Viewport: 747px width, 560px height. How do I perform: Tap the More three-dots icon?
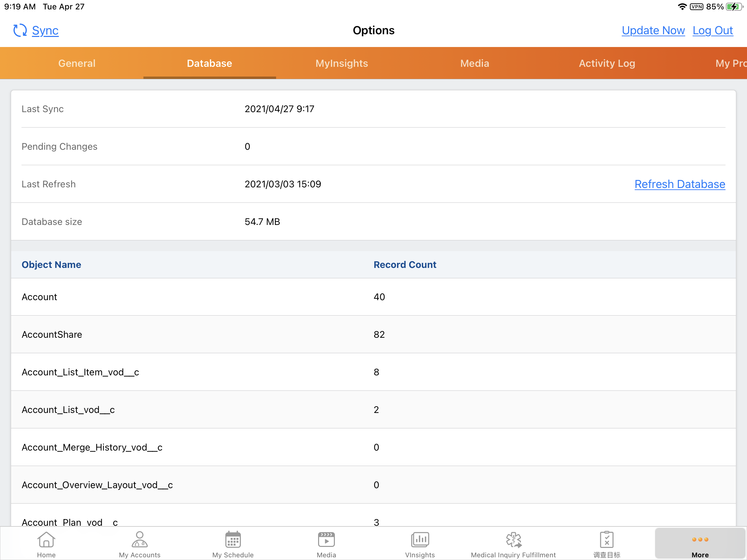[700, 540]
